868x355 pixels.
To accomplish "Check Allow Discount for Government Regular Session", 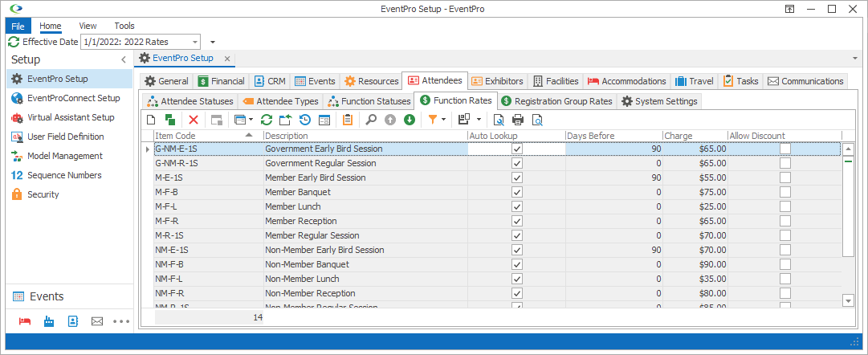I will pos(785,163).
